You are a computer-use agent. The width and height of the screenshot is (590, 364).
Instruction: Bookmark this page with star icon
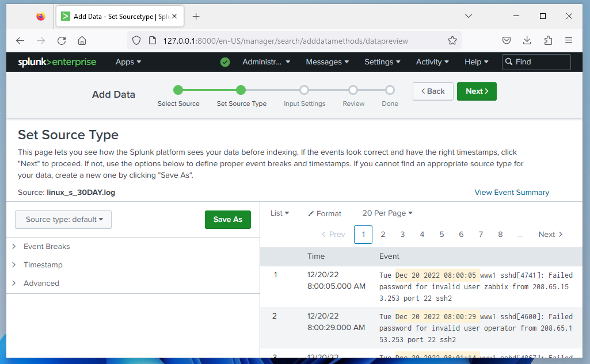[x=452, y=41]
